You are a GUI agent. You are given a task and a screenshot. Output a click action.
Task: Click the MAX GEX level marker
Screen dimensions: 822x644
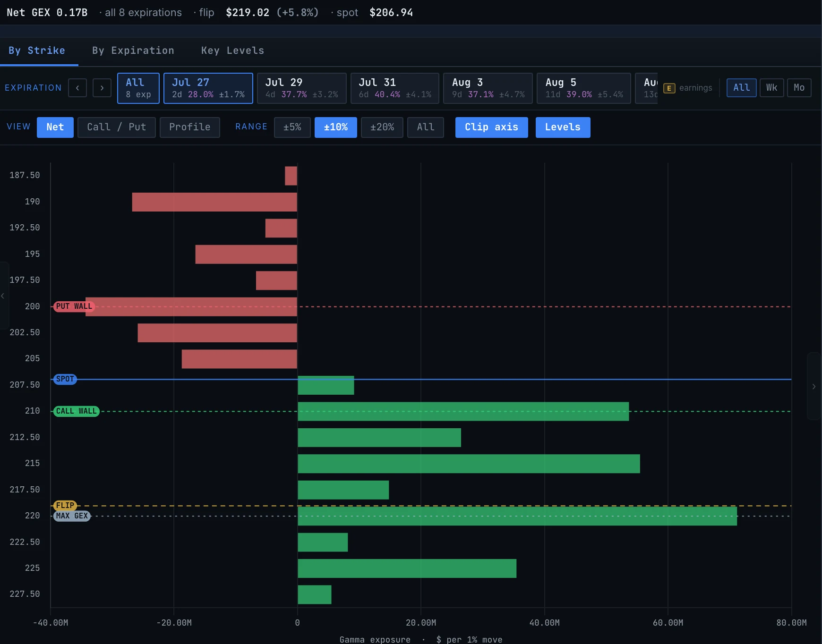click(x=72, y=516)
